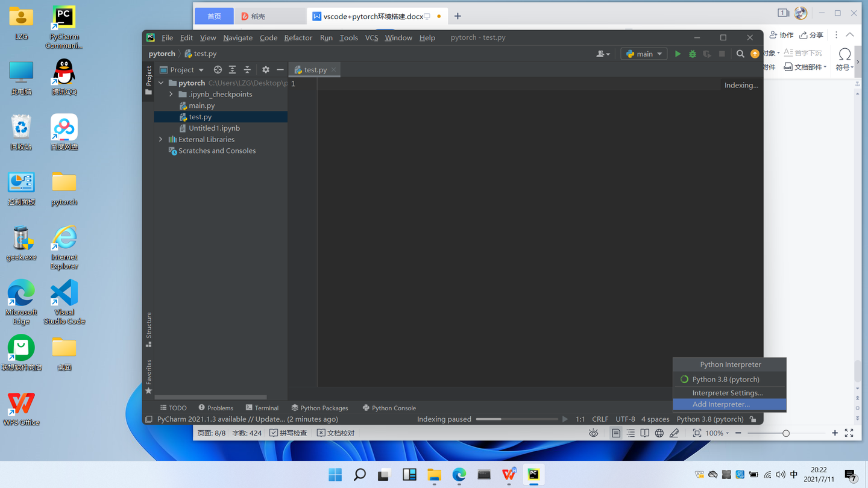Open the Refactor menu
This screenshot has width=868, height=488.
click(x=298, y=37)
